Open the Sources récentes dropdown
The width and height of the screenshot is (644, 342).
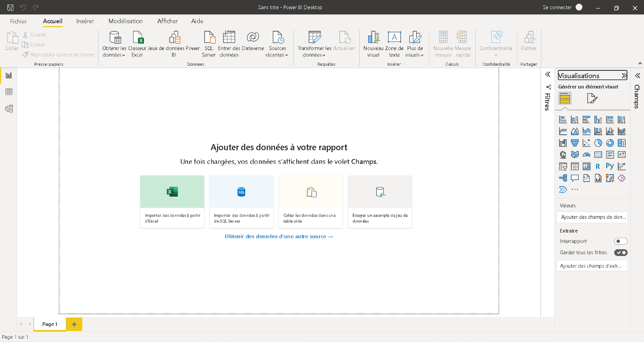coord(277,51)
